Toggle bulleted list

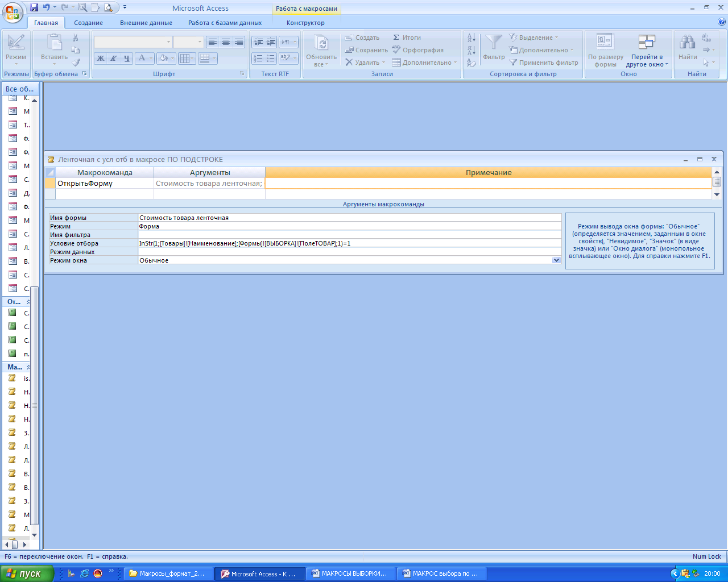(271, 58)
